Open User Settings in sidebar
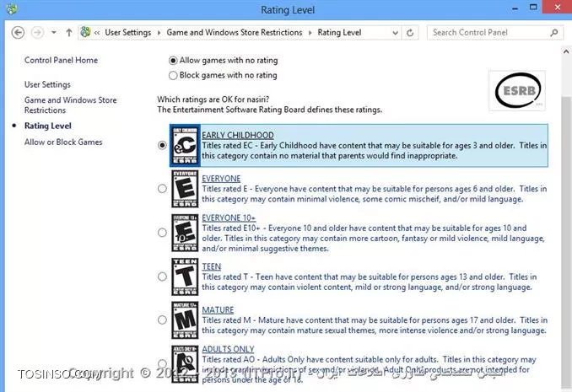The height and width of the screenshot is (392, 572). tap(47, 84)
